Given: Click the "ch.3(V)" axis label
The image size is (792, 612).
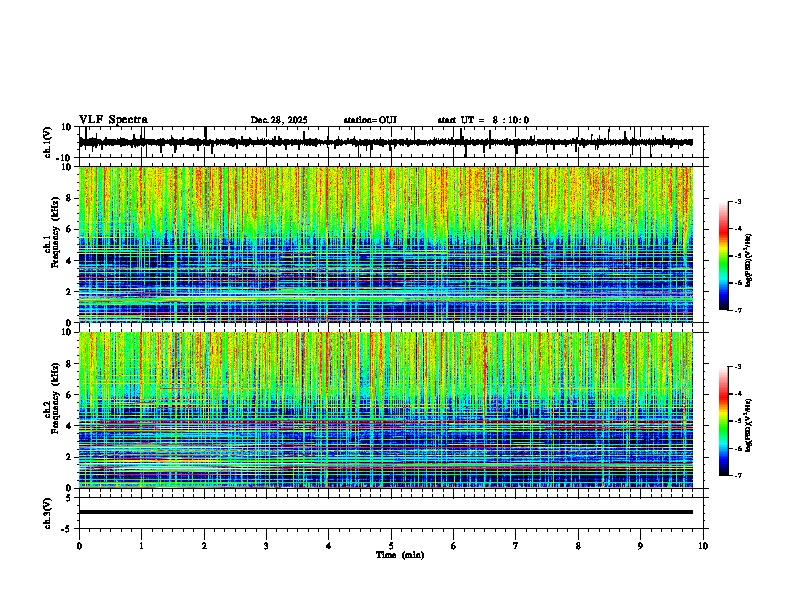Looking at the screenshot, I should [x=47, y=513].
